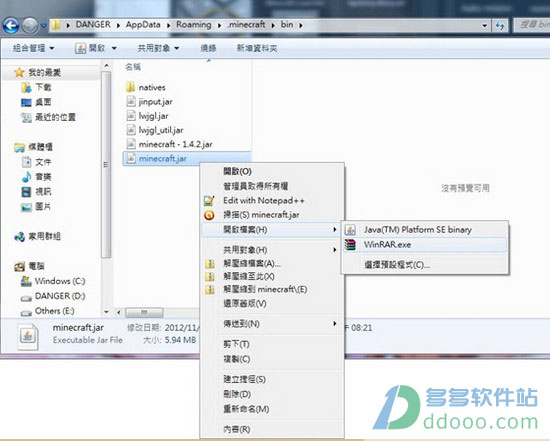Click the refresh icon beside address bar
The image size is (550, 441).
tap(500, 25)
